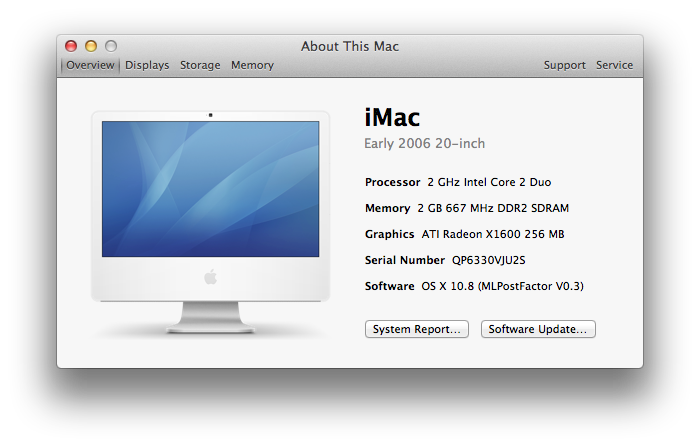
Task: Close the About This Mac window
Action: (x=71, y=46)
